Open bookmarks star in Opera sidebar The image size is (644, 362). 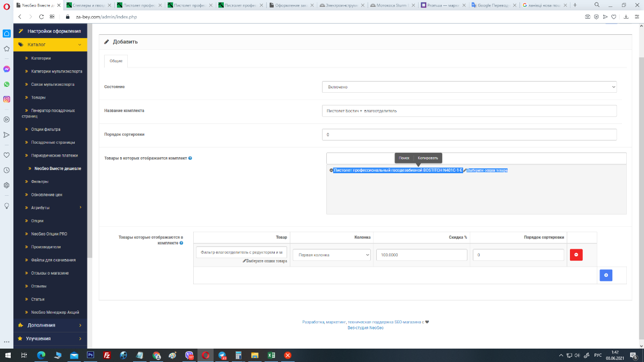(6, 48)
